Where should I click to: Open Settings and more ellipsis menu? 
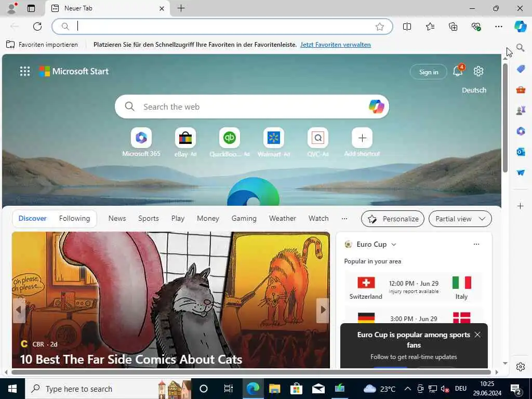pyautogui.click(x=498, y=26)
